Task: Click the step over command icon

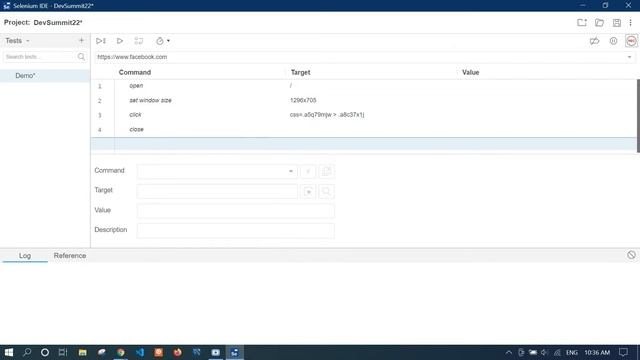Action: click(139, 41)
